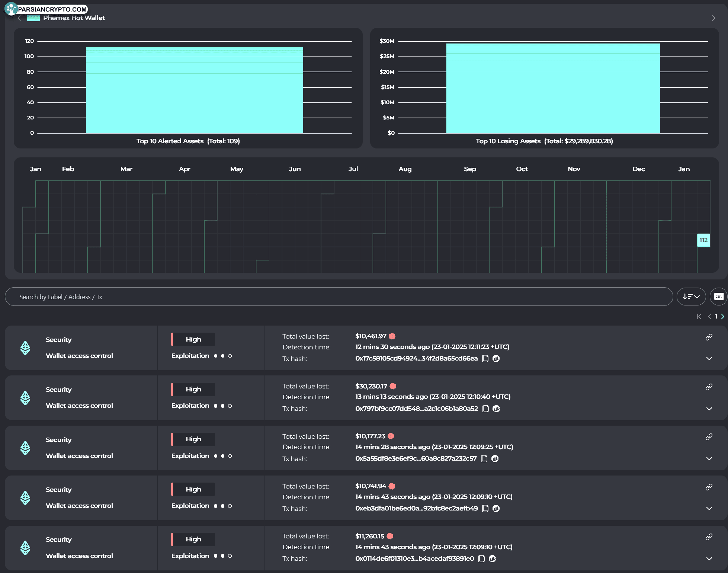Click link icon on $30,230.17 alert
The width and height of the screenshot is (728, 573).
point(709,387)
